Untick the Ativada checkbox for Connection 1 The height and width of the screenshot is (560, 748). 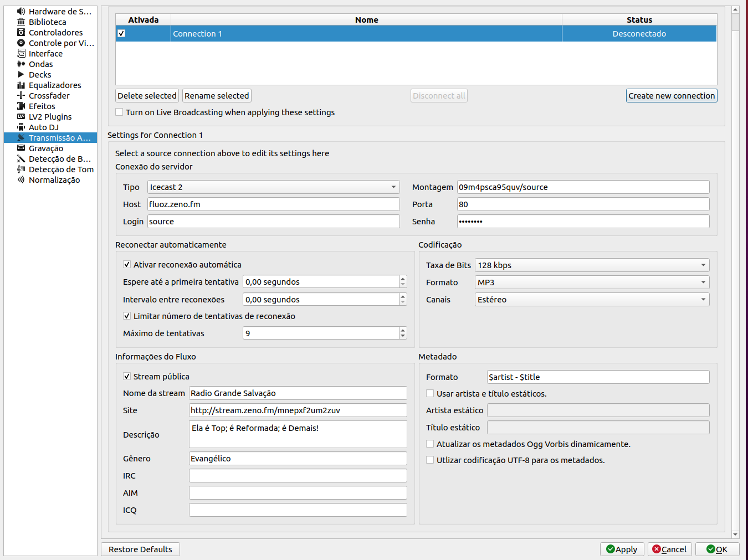click(121, 33)
